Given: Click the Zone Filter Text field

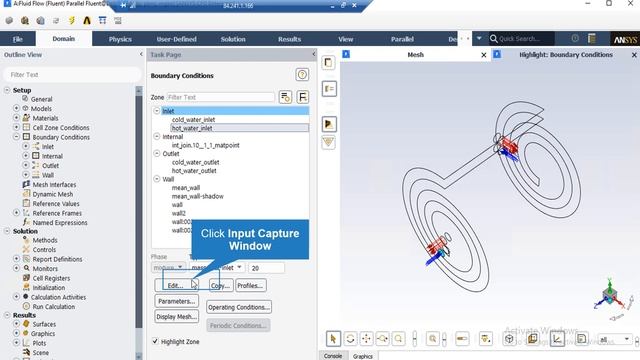Looking at the screenshot, I should (220, 97).
